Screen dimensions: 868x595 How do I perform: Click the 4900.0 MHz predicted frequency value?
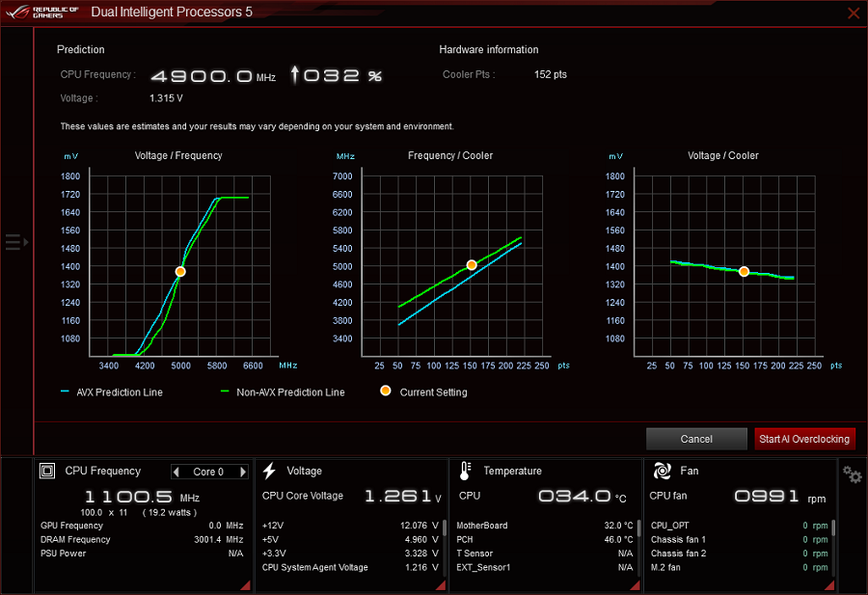click(x=213, y=76)
